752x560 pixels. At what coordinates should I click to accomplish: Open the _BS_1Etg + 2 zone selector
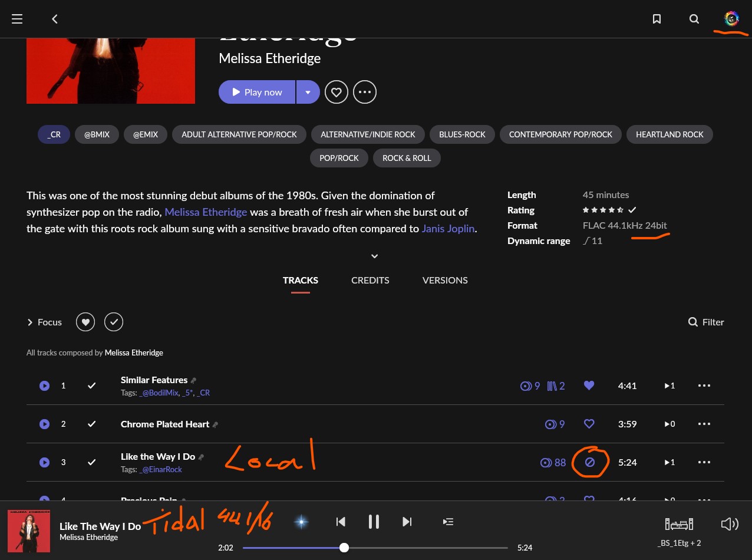coord(679,531)
